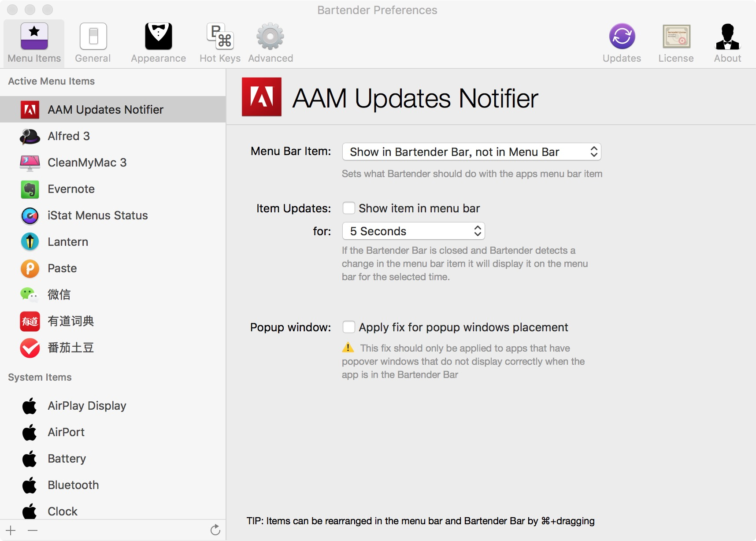The image size is (756, 541).
Task: Open the Menu Bar Item dropdown
Action: (x=471, y=152)
